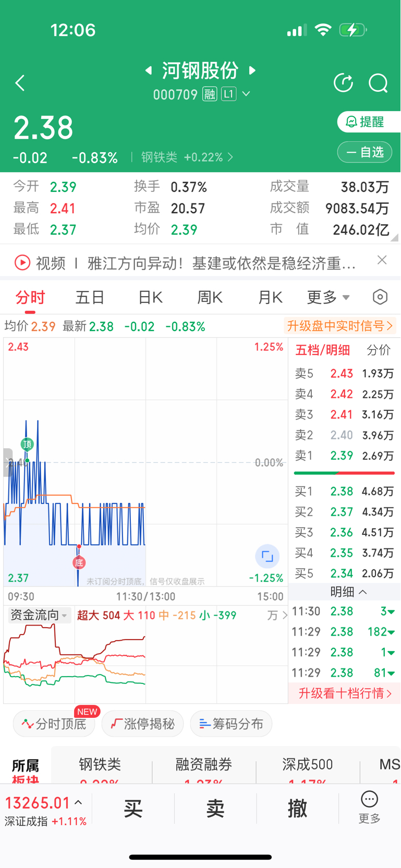Open the 雅江方向异动 news headline
This screenshot has height=868, width=401.
222,263
